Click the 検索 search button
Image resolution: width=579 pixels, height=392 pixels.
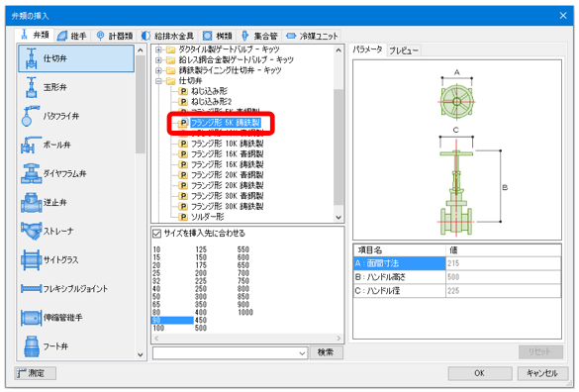pyautogui.click(x=326, y=352)
